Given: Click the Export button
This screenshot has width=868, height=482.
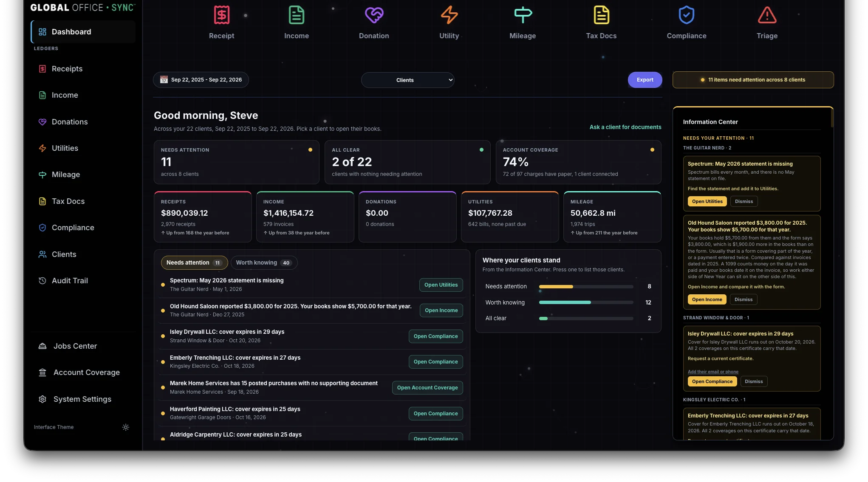Looking at the screenshot, I should point(645,80).
